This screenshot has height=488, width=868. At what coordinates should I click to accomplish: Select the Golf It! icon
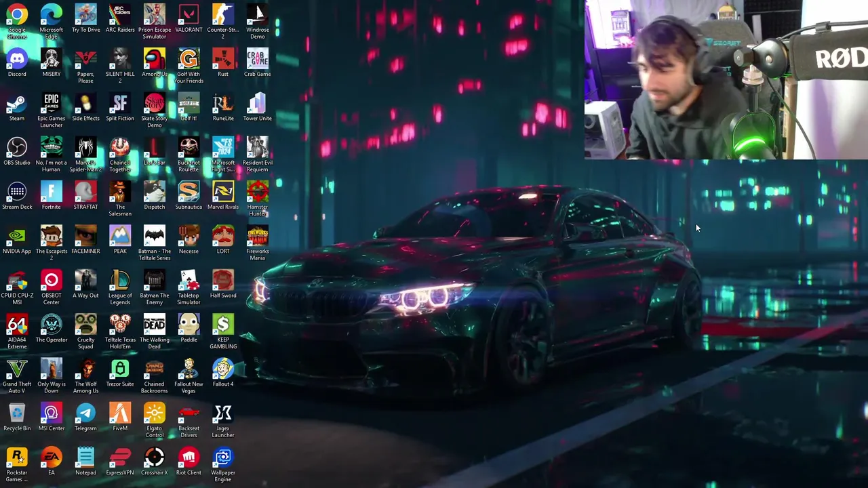click(x=189, y=103)
